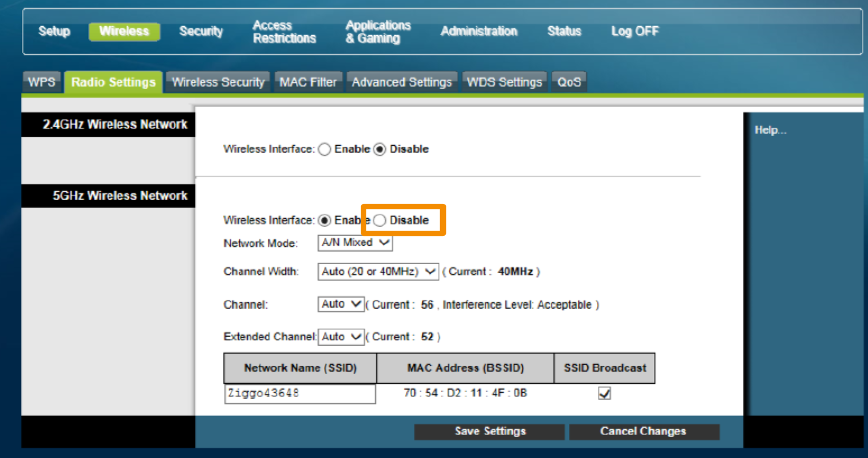Go to the MAC Filter tab

308,82
